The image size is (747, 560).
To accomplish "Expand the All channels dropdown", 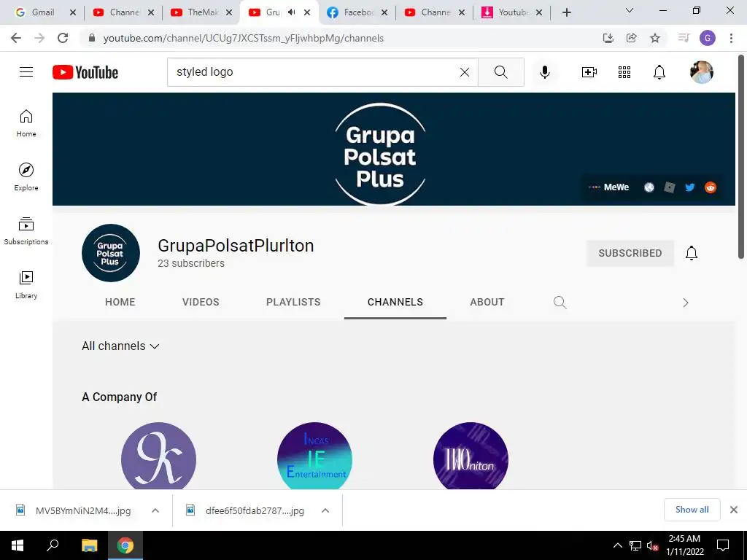I will pyautogui.click(x=120, y=346).
